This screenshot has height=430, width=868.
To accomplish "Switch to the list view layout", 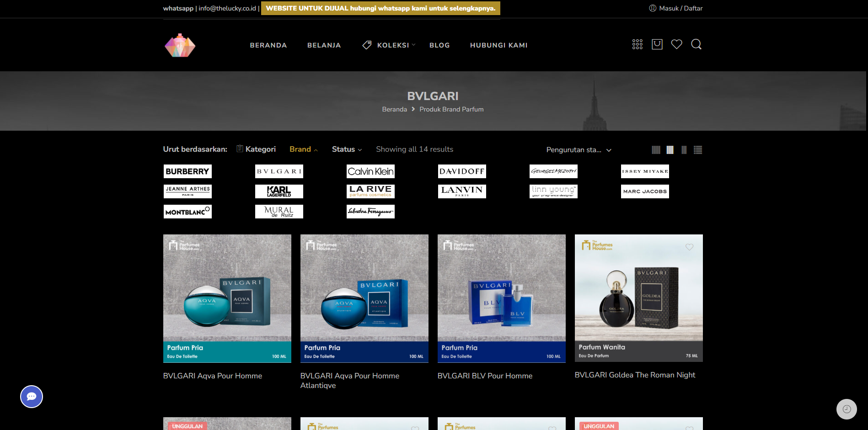I will [x=698, y=150].
